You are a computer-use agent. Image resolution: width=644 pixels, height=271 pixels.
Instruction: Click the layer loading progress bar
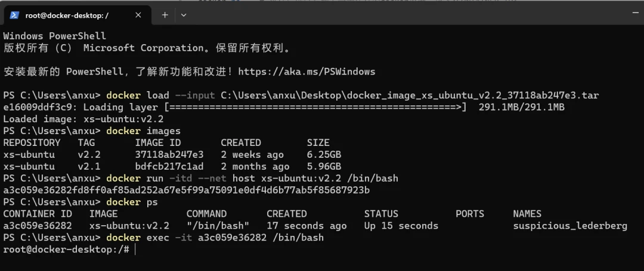click(315, 107)
